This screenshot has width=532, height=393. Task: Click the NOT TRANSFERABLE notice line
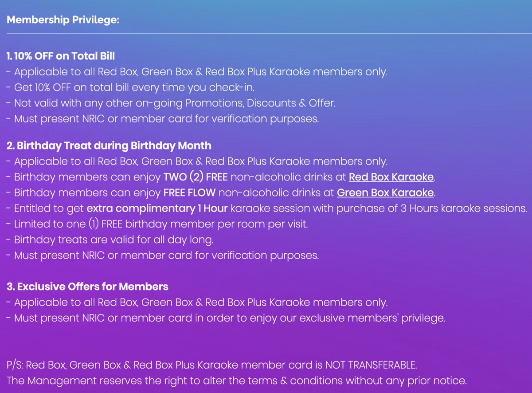coord(212,365)
